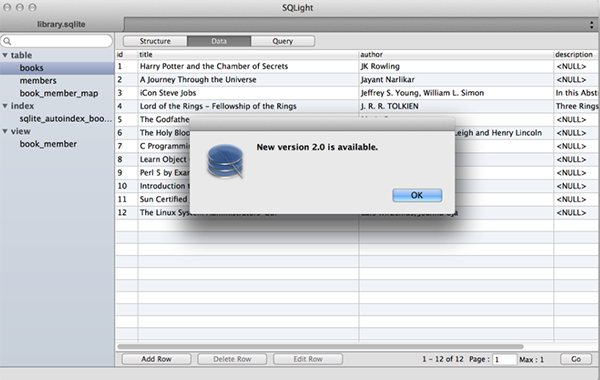The image size is (600, 380).
Task: Click author cell 'Jeffrey S. Young, William L. Simon'
Action: coord(456,93)
